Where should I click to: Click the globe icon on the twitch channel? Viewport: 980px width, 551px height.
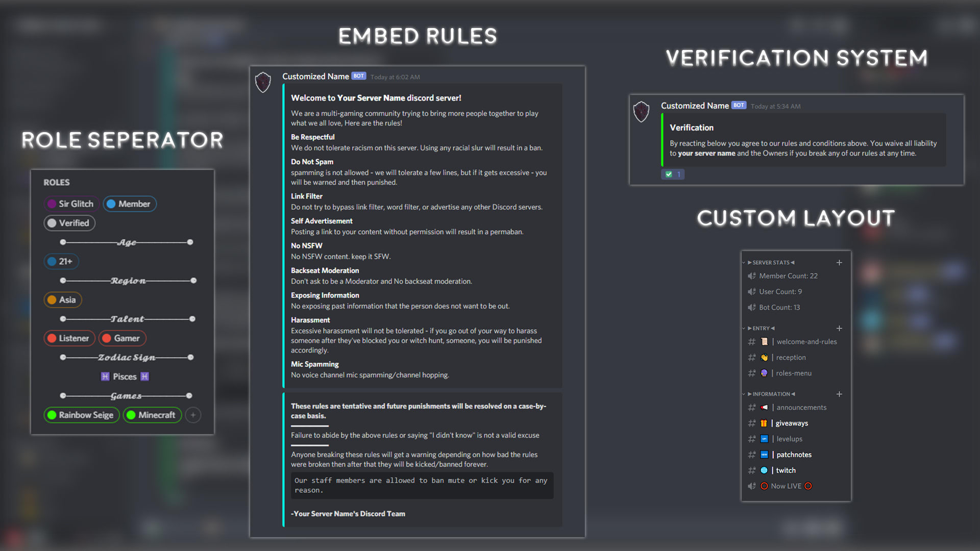point(764,470)
